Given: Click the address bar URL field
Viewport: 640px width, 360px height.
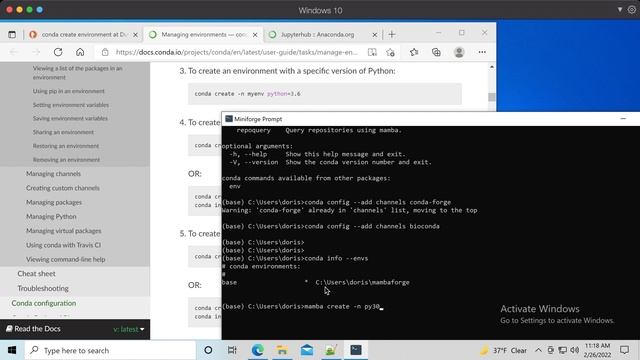Looking at the screenshot, I should coord(236,52).
